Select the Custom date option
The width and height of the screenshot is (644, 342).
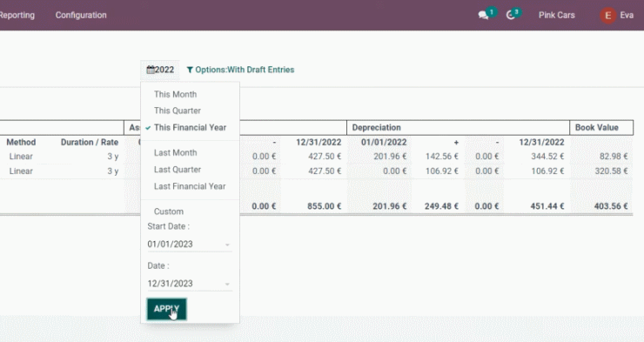point(169,211)
